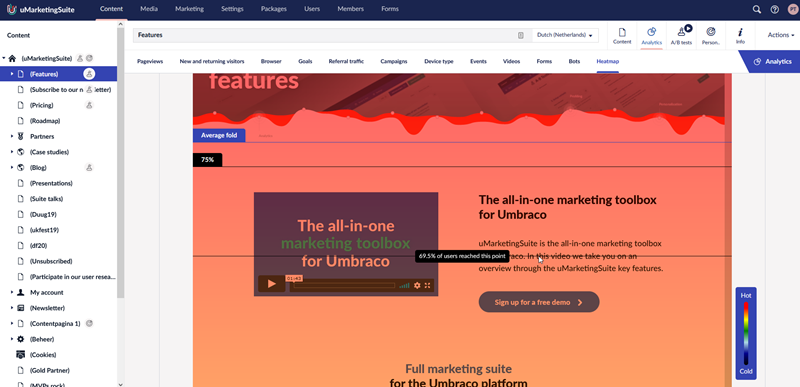Click the medal icon of Partners
The height and width of the screenshot is (387, 800).
click(x=21, y=136)
